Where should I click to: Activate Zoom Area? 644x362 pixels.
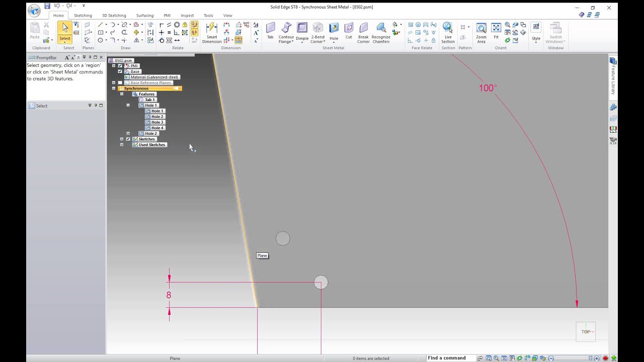tap(481, 33)
